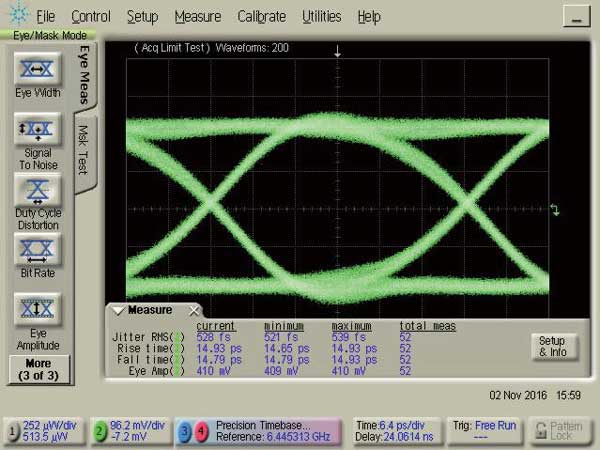Collapse the Measure panel triangle

pos(118,310)
